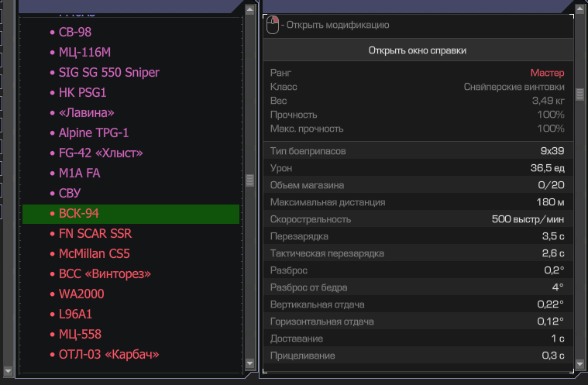This screenshot has width=588, height=385.
Task: Click the Скорострельность row
Action: [418, 219]
